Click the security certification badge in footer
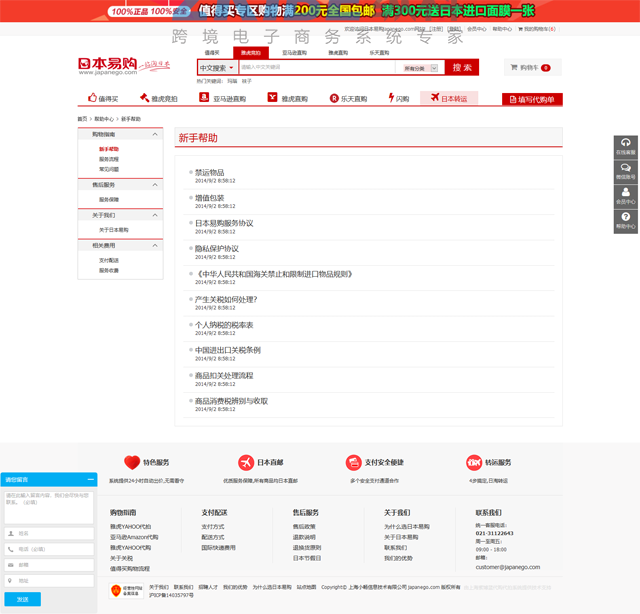 coord(127,590)
